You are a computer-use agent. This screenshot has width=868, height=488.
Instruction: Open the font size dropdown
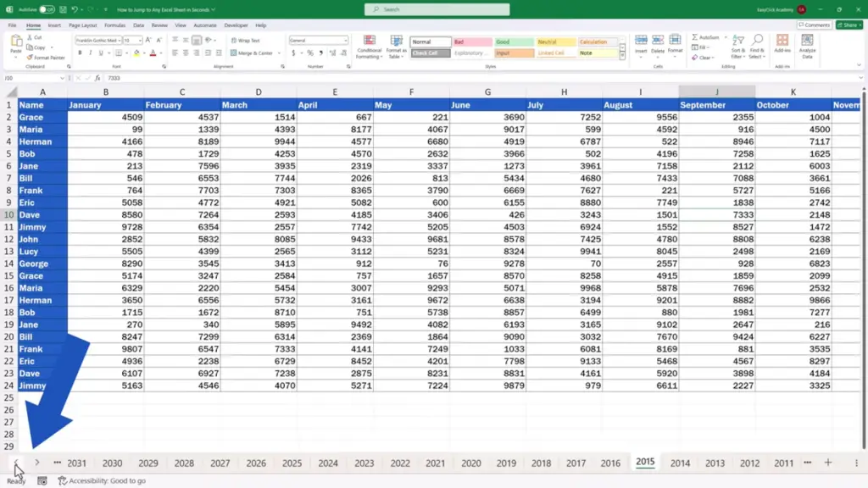140,41
